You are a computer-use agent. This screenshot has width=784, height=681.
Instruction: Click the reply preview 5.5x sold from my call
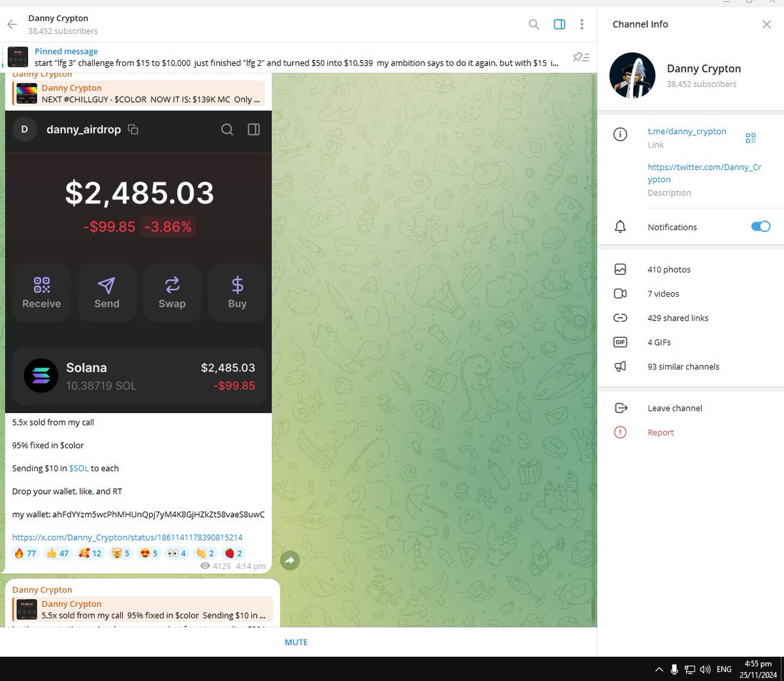click(142, 610)
